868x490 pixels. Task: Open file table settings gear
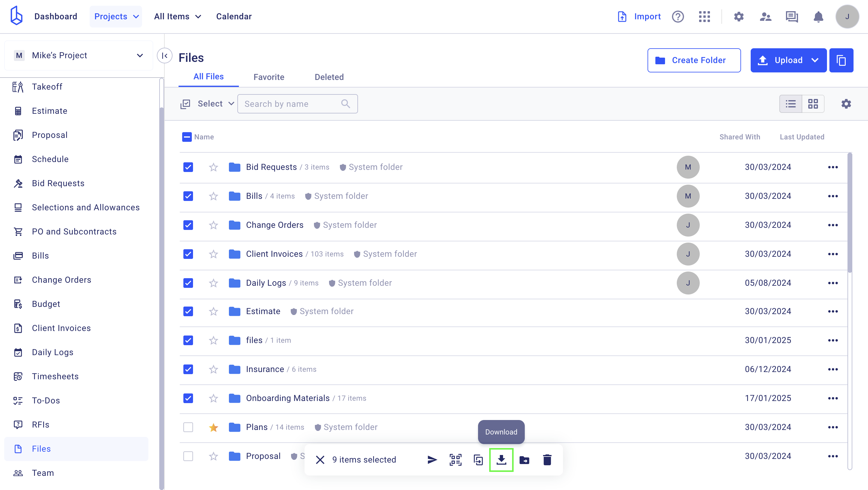[x=846, y=104]
